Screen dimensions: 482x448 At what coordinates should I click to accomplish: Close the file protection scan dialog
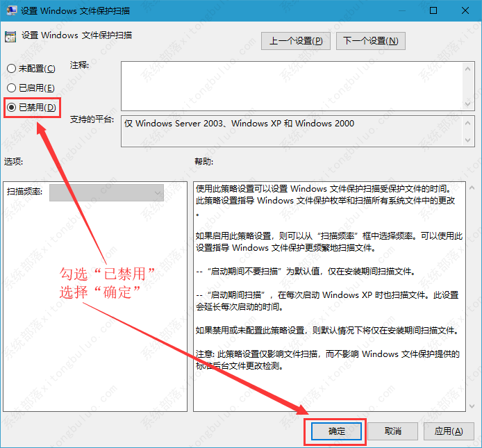point(465,11)
